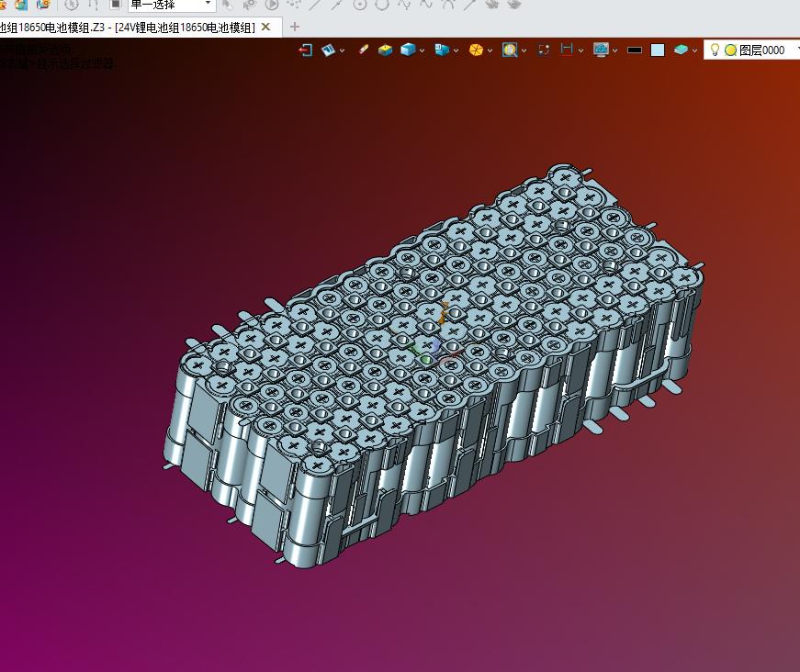Click the play circle icon in top toolbar

pyautogui.click(x=272, y=5)
